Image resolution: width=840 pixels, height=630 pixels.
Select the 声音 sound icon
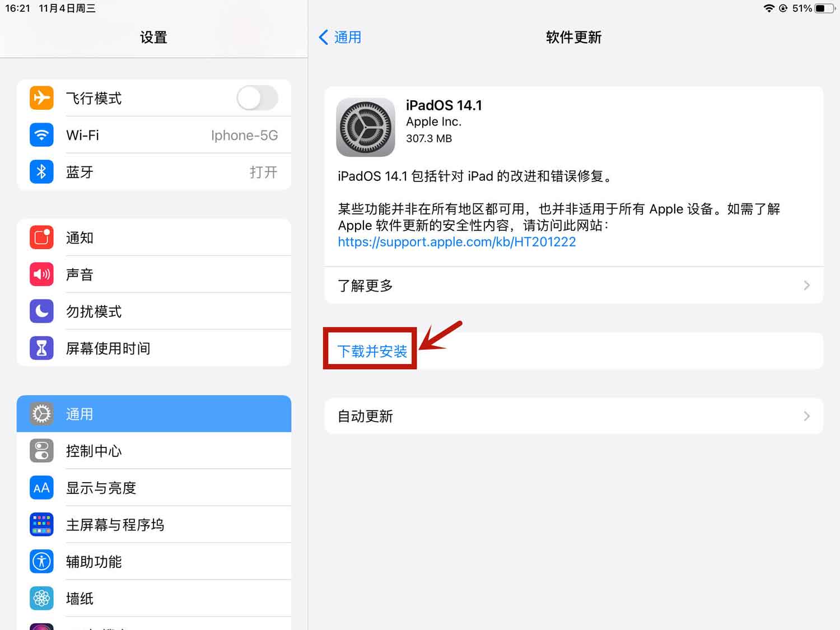point(41,274)
